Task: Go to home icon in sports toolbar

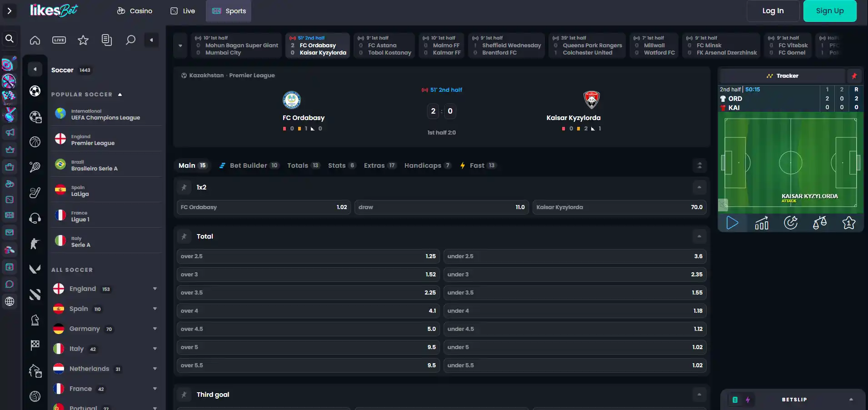Action: pos(35,40)
